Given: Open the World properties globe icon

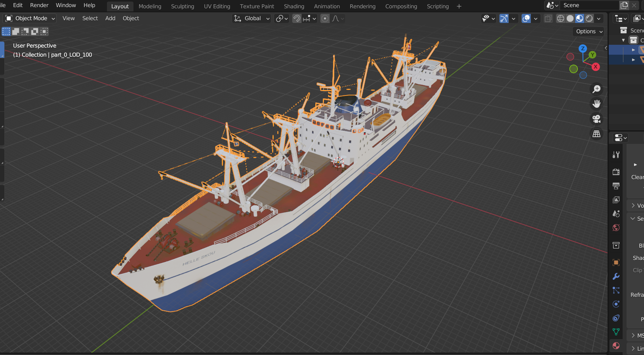Looking at the screenshot, I should [616, 227].
